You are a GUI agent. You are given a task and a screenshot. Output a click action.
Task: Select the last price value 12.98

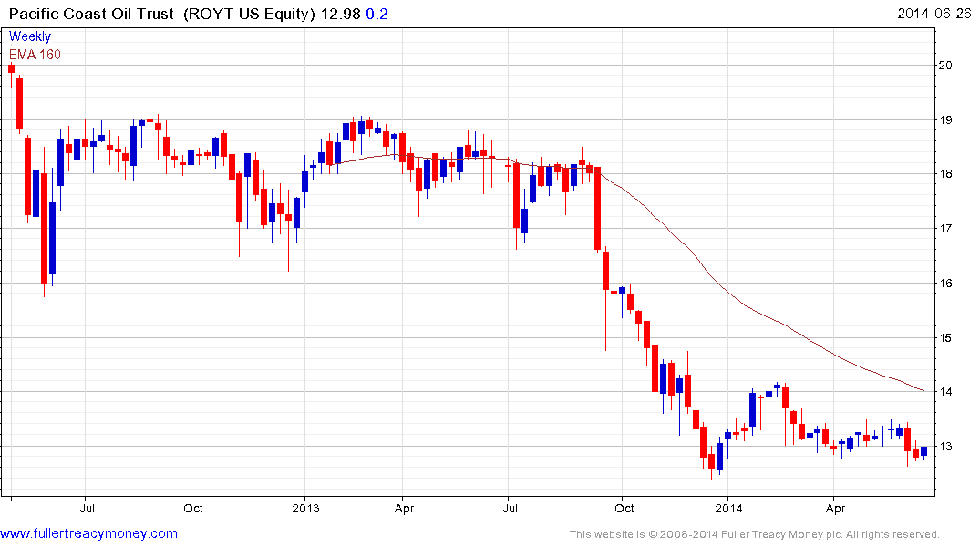[x=341, y=14]
